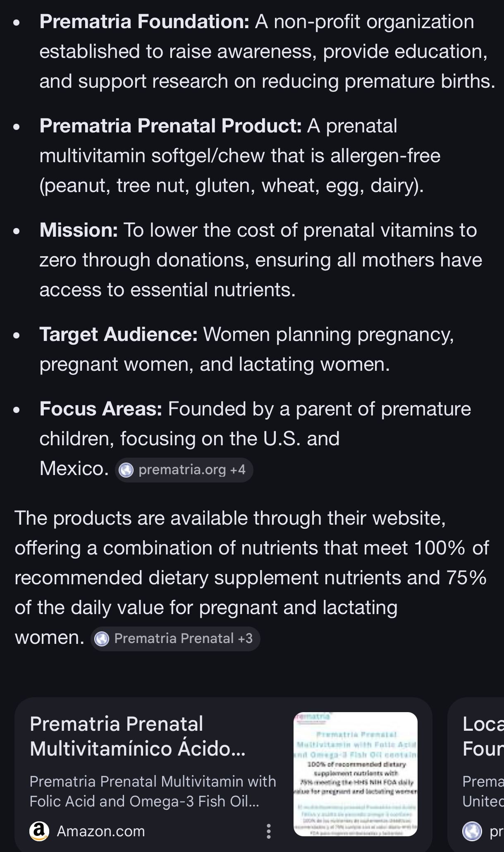This screenshot has width=504, height=852.
Task: Click the +4 count in the prematria.org chip
Action: coord(238,470)
